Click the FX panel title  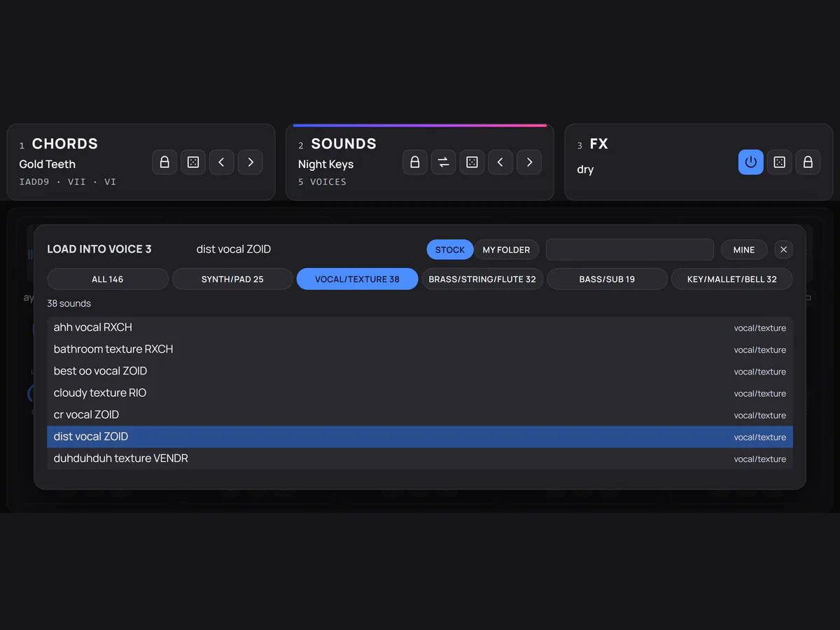point(599,143)
